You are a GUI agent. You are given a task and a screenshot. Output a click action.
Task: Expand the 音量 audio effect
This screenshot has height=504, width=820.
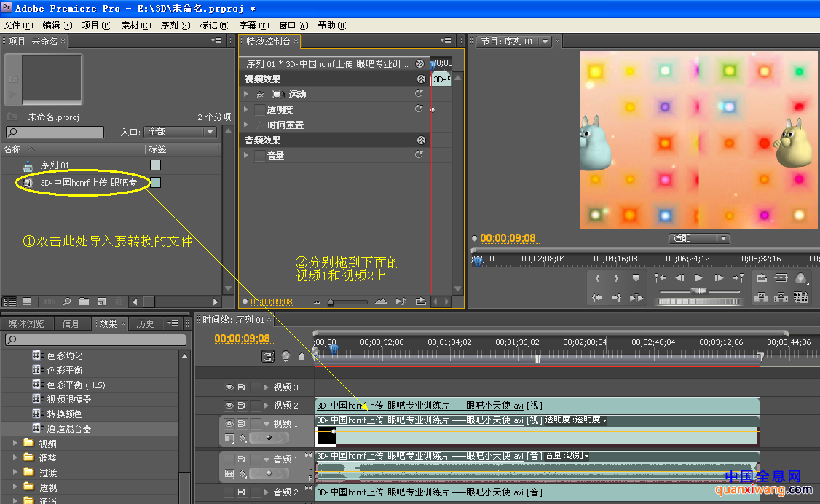point(246,155)
